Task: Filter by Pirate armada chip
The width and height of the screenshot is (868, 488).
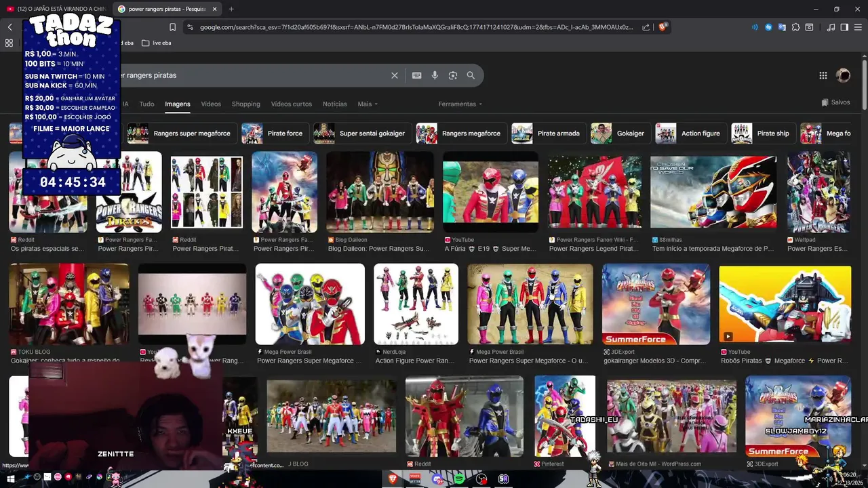Action: tap(549, 134)
